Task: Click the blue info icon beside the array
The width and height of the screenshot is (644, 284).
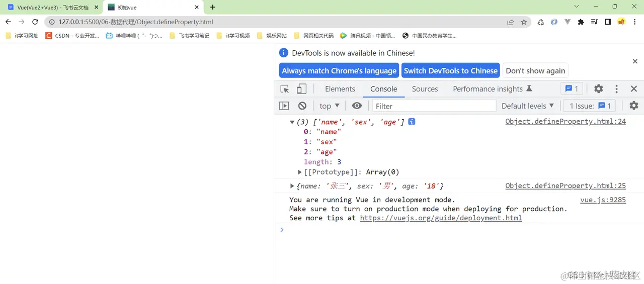Action: (412, 122)
